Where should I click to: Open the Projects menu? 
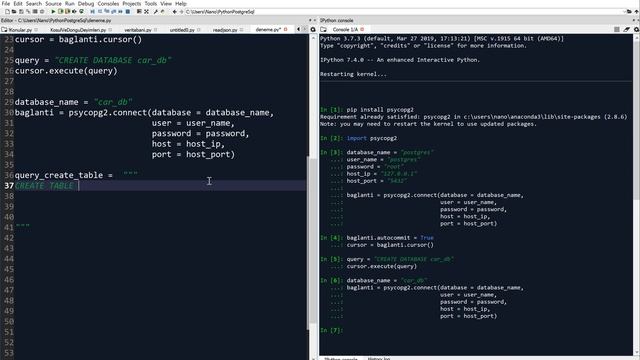[x=131, y=4]
